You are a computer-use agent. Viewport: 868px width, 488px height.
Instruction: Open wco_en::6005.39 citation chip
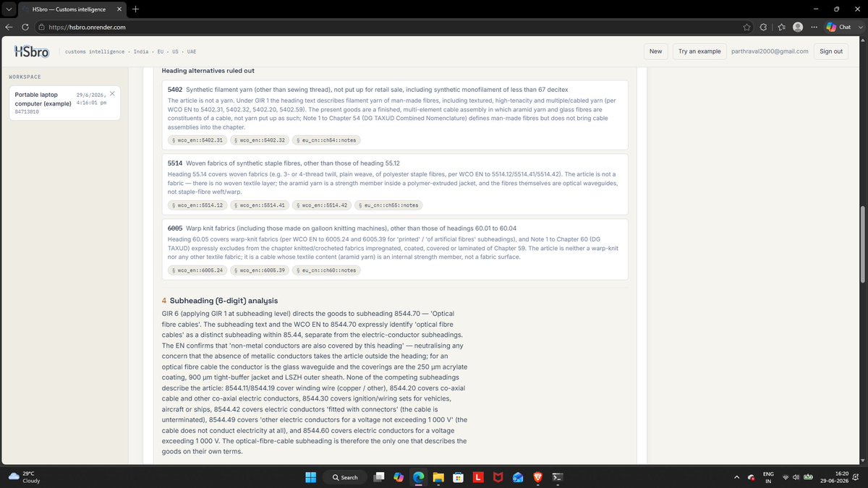pos(260,270)
